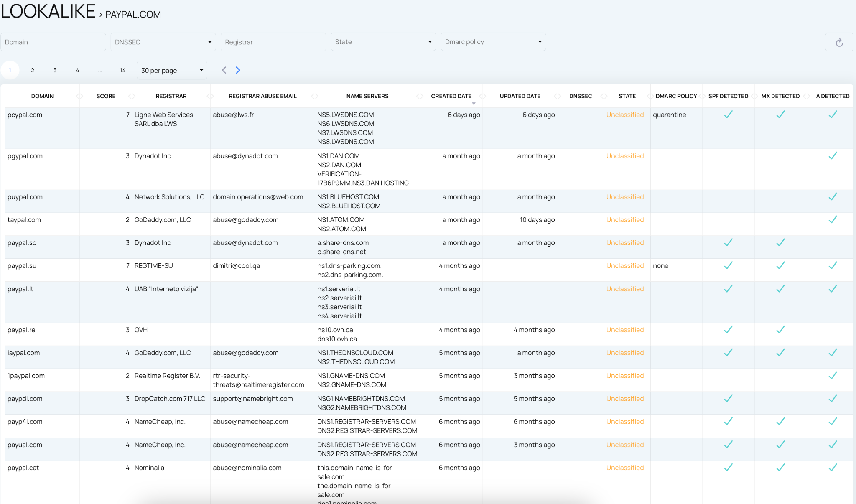Open the State filter dropdown
Image resolution: width=856 pixels, height=504 pixels.
[x=383, y=42]
